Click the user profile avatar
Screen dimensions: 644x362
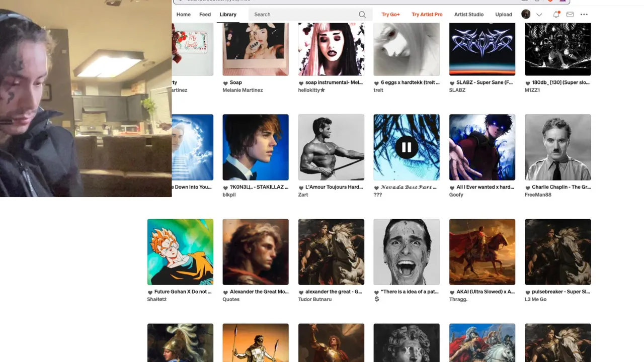(x=526, y=14)
